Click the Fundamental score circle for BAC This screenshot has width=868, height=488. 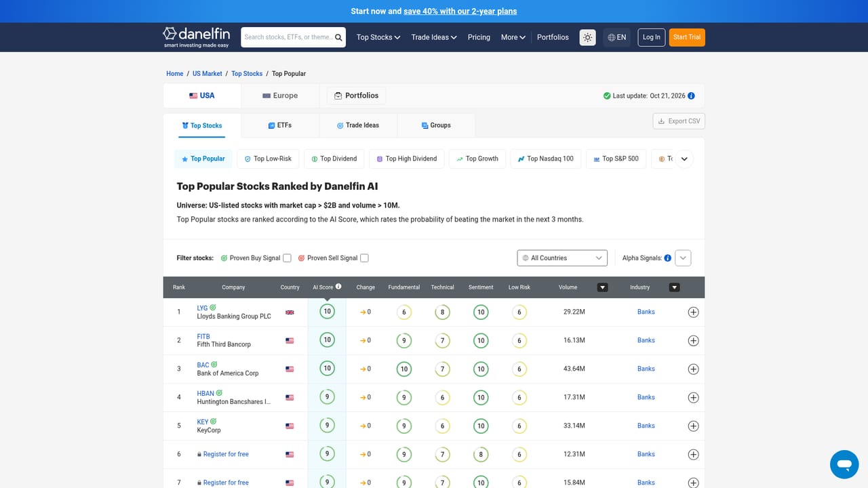click(404, 369)
